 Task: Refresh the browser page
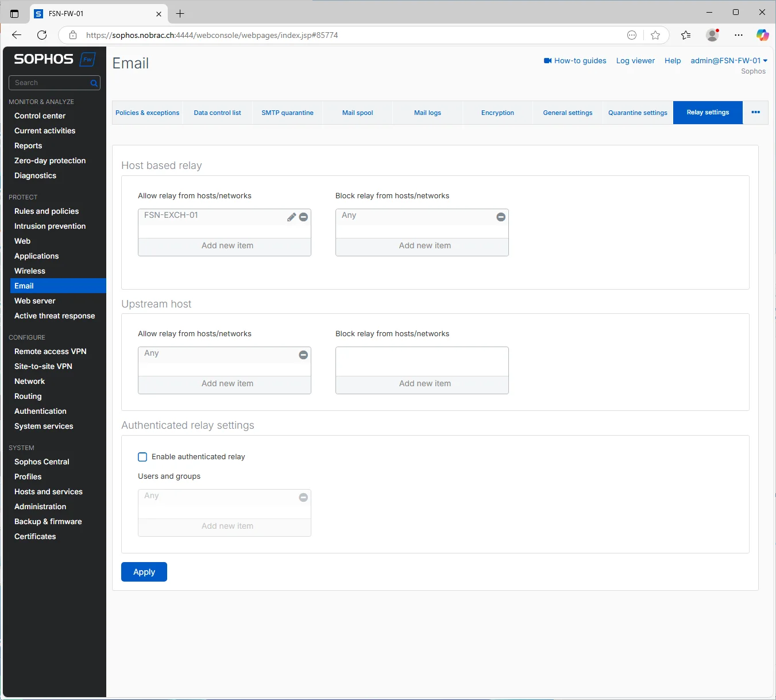(42, 35)
